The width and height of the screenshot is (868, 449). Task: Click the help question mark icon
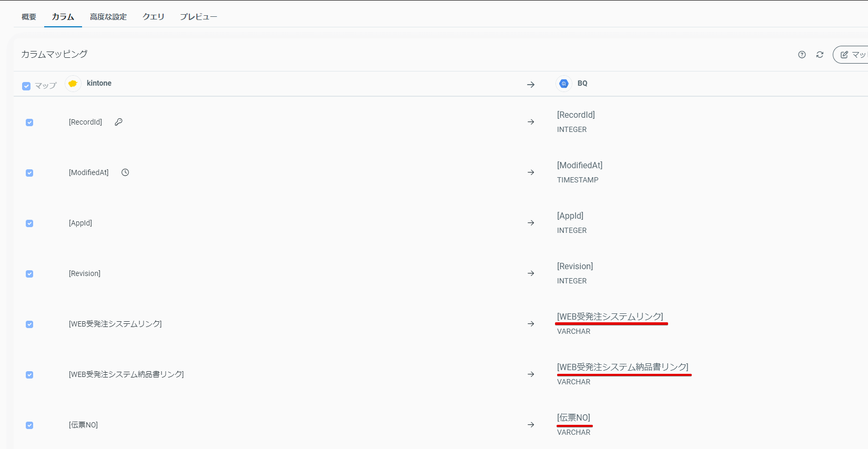(x=802, y=55)
